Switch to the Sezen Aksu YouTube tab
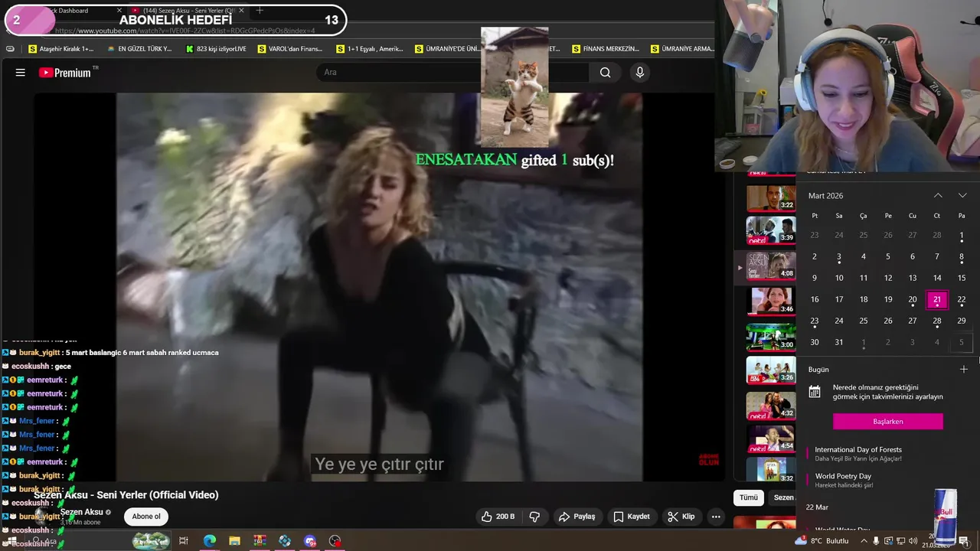Image resolution: width=980 pixels, height=551 pixels. coord(188,11)
